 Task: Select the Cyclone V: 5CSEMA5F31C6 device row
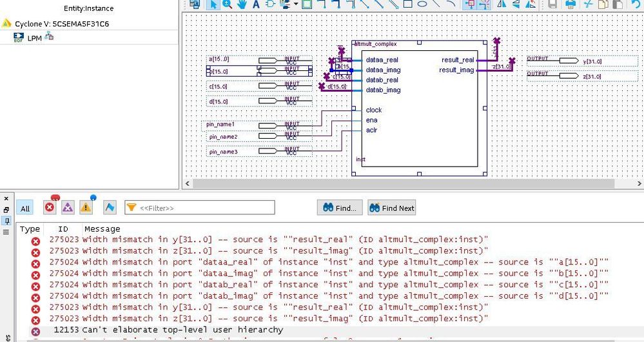90,24
